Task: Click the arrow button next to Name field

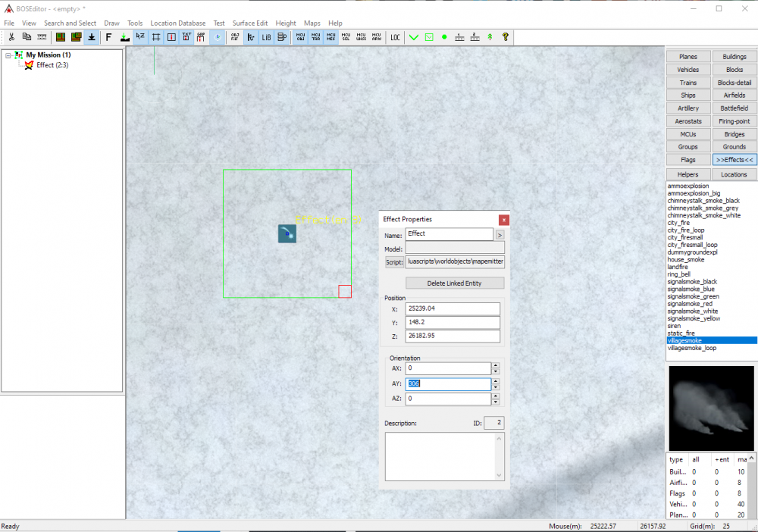Action: [500, 235]
